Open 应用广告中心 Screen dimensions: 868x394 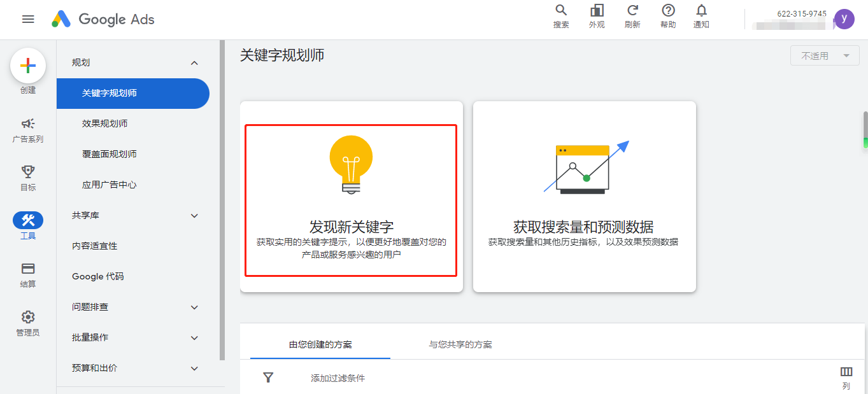coord(110,185)
